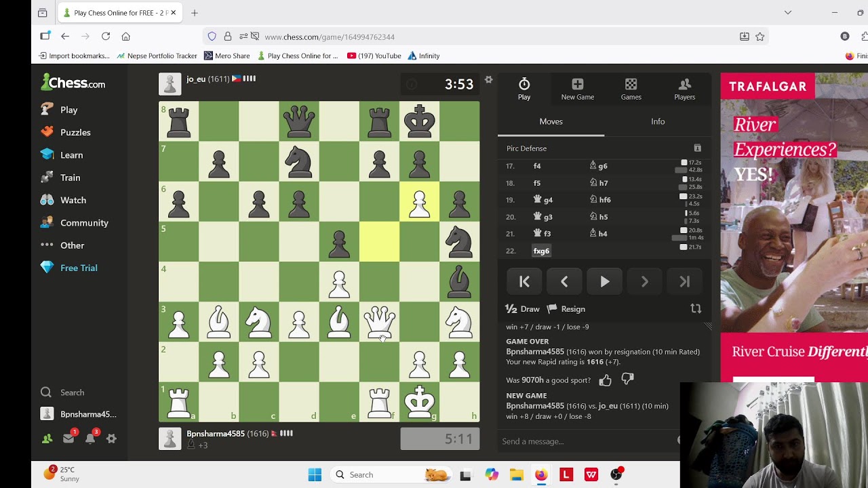868x488 pixels.
Task: Offer a Draw
Action: coord(523,308)
